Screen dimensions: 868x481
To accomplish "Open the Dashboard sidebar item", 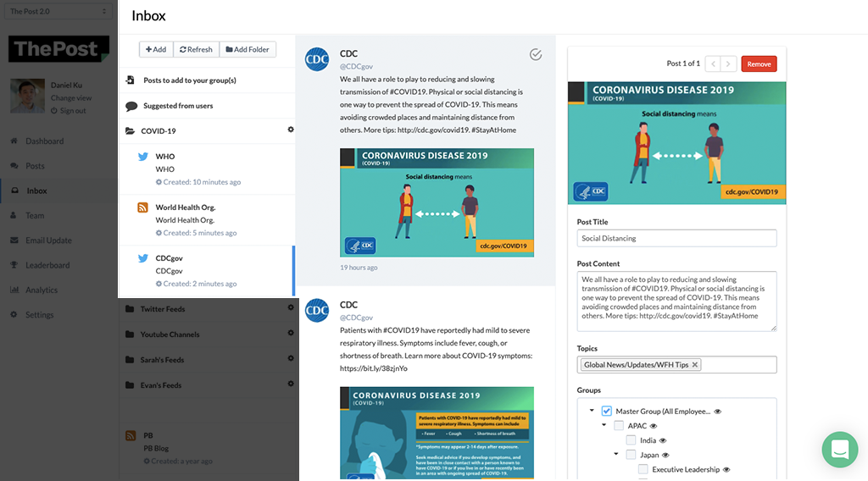I will [x=44, y=141].
